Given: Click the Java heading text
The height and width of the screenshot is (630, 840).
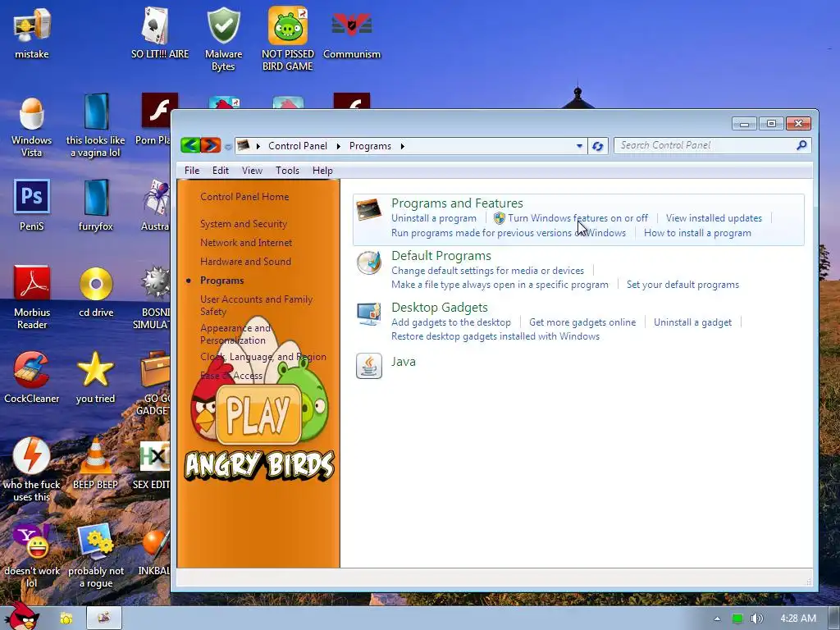Looking at the screenshot, I should tap(404, 362).
